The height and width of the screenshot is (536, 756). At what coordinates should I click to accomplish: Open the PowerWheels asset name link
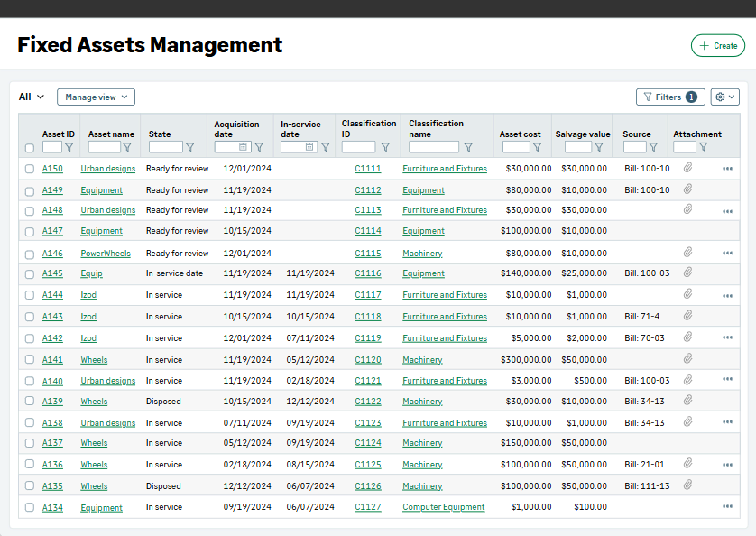[x=106, y=254]
